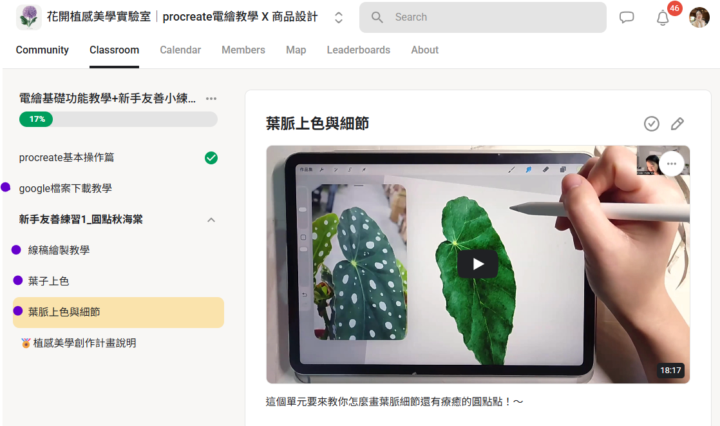The image size is (720, 426).
Task: Click the purple dot beside google檔案下載教學
Action: pyautogui.click(x=6, y=187)
